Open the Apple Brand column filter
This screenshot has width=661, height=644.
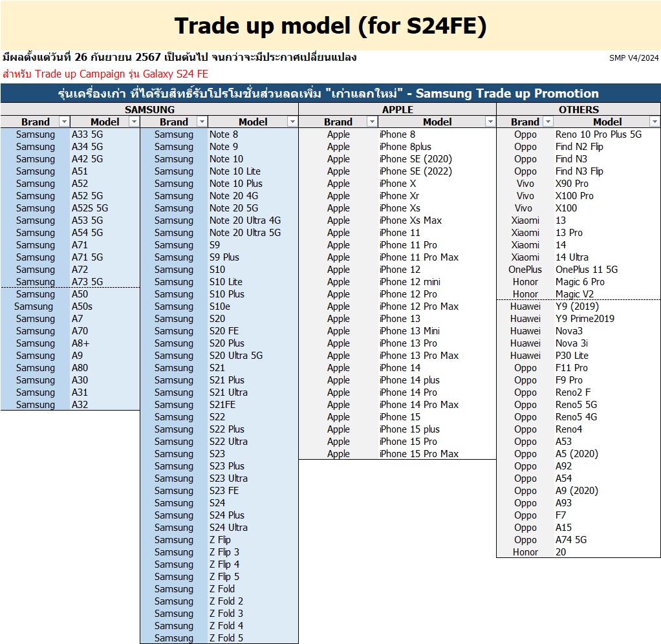(372, 122)
